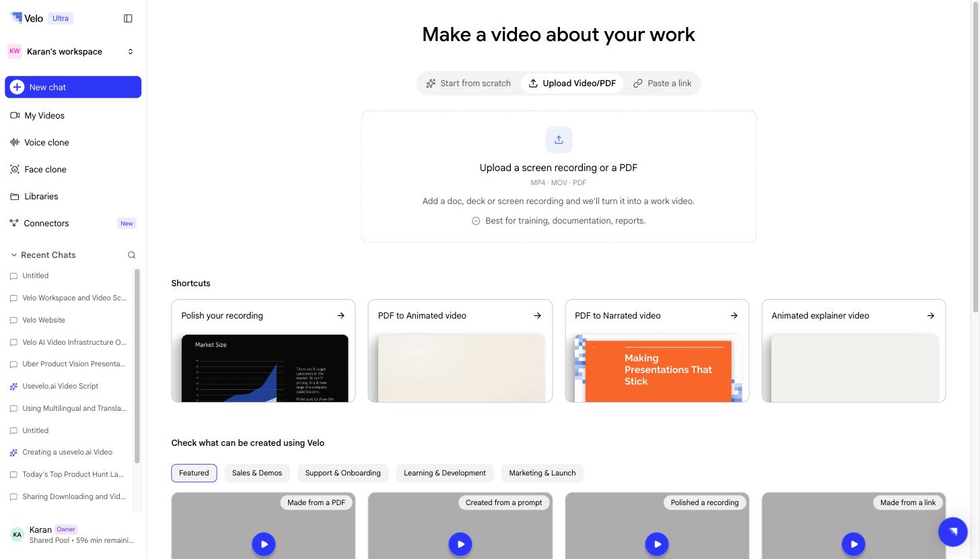Image resolution: width=980 pixels, height=559 pixels.
Task: Open Velo AI Video Infrastructure chat
Action: [x=68, y=342]
